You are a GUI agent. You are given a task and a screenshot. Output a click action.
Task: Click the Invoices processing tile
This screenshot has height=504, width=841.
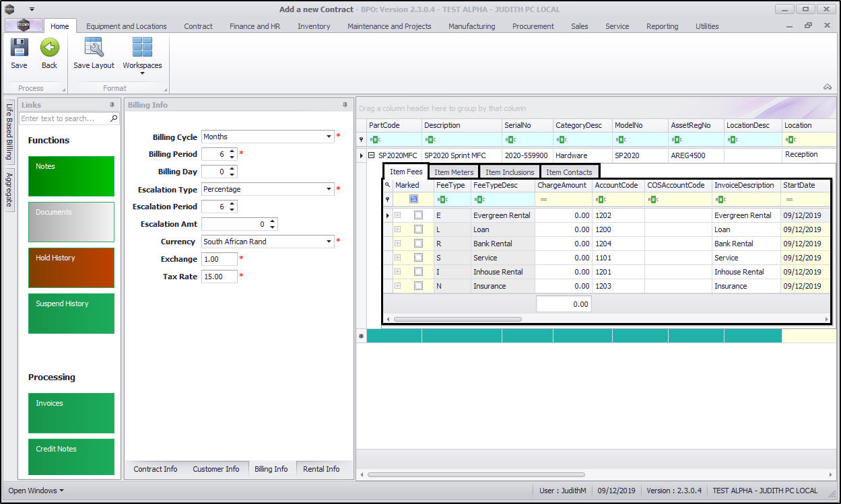(71, 412)
